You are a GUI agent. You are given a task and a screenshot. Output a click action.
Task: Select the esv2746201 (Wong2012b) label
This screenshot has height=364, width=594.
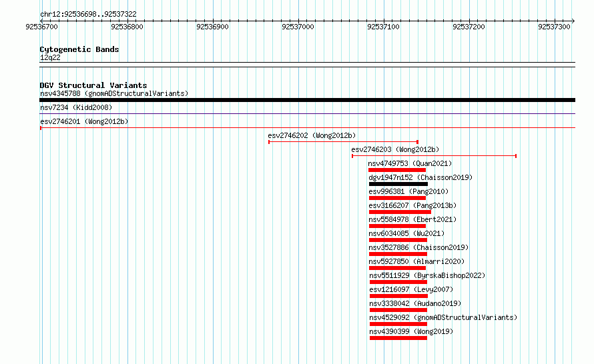(x=84, y=121)
